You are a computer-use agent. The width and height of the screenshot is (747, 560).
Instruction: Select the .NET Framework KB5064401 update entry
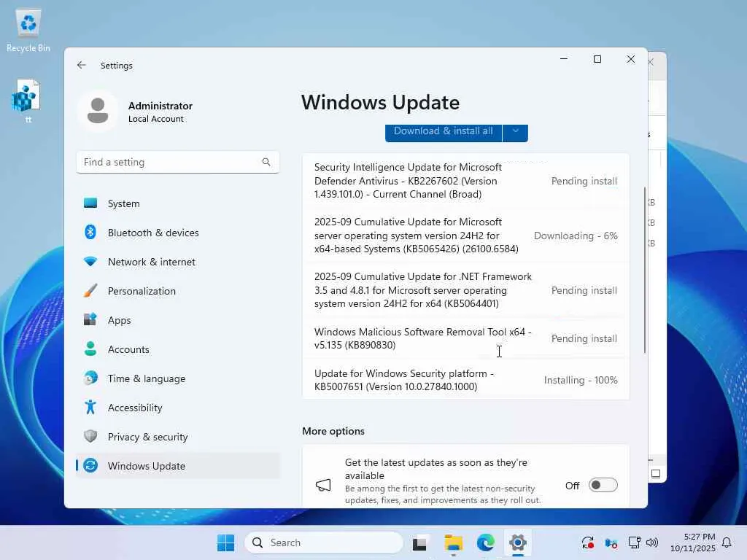(465, 290)
